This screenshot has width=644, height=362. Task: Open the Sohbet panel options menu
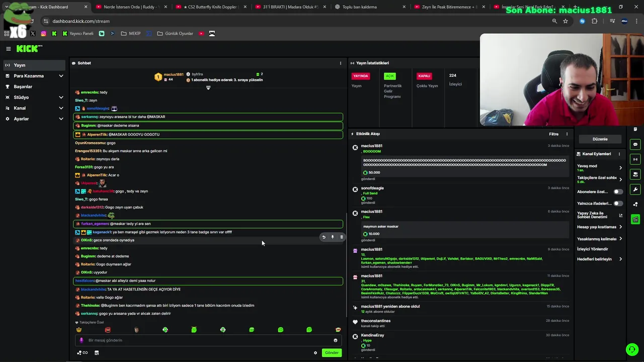(x=341, y=63)
